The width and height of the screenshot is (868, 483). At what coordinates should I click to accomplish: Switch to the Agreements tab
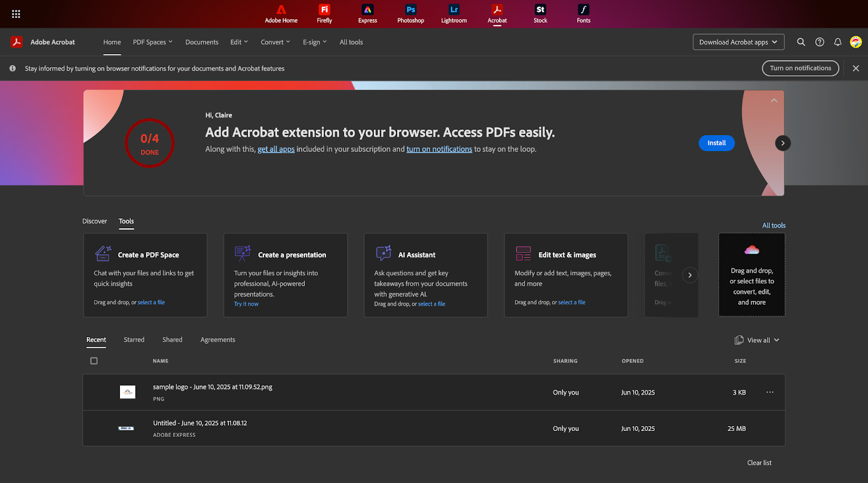(218, 340)
